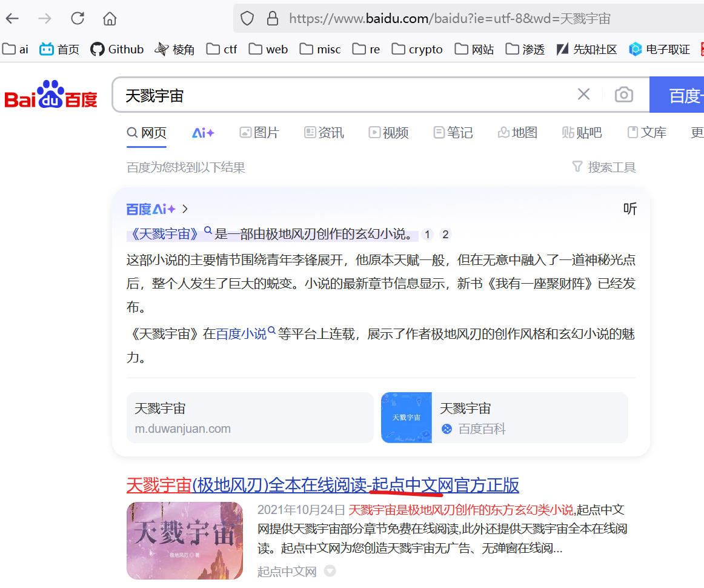Screen dimensions: 704x588
Task: Open the 搜索工具 filter
Action: click(604, 167)
